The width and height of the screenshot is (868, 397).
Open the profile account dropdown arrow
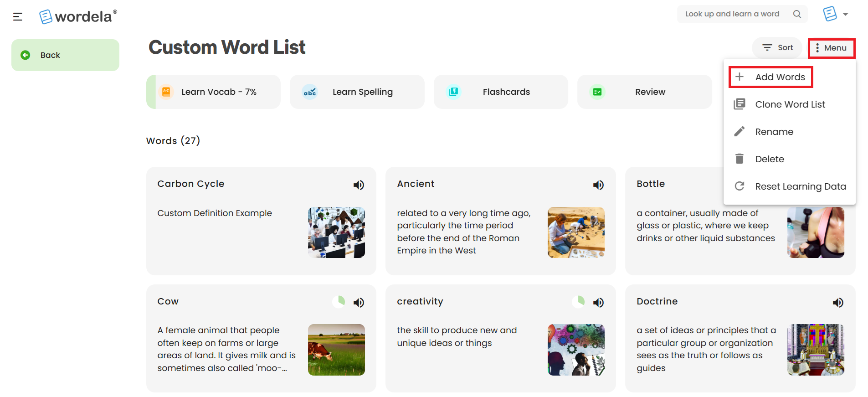point(845,14)
